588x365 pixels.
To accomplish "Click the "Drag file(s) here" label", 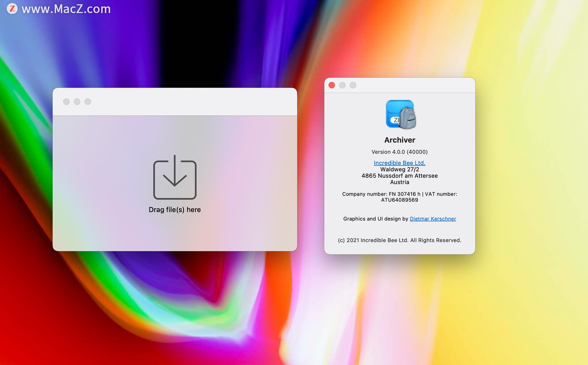I will click(175, 210).
